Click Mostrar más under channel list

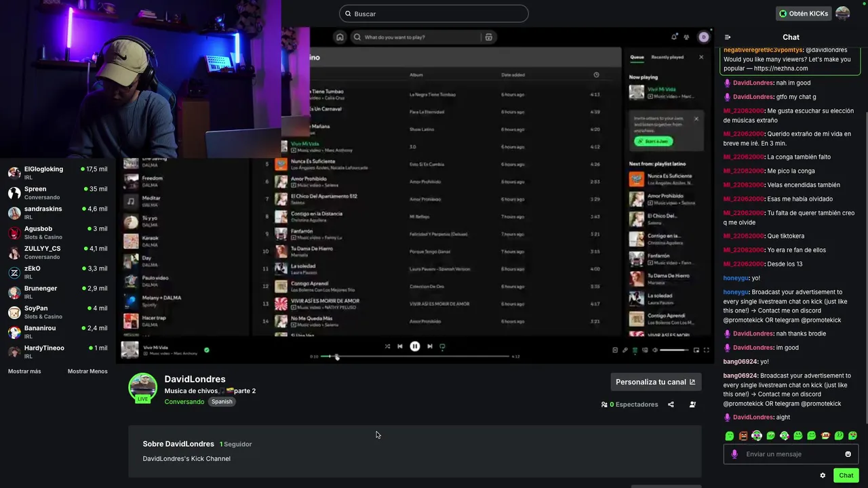(24, 371)
